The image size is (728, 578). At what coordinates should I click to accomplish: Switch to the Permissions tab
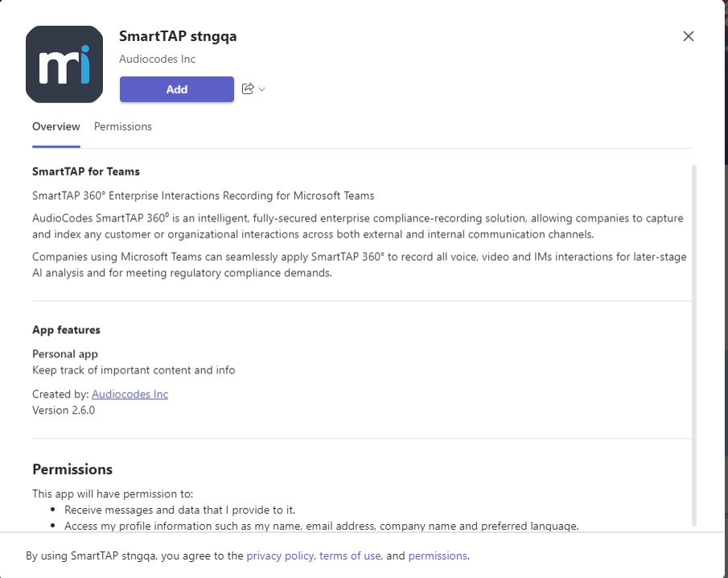(x=123, y=127)
